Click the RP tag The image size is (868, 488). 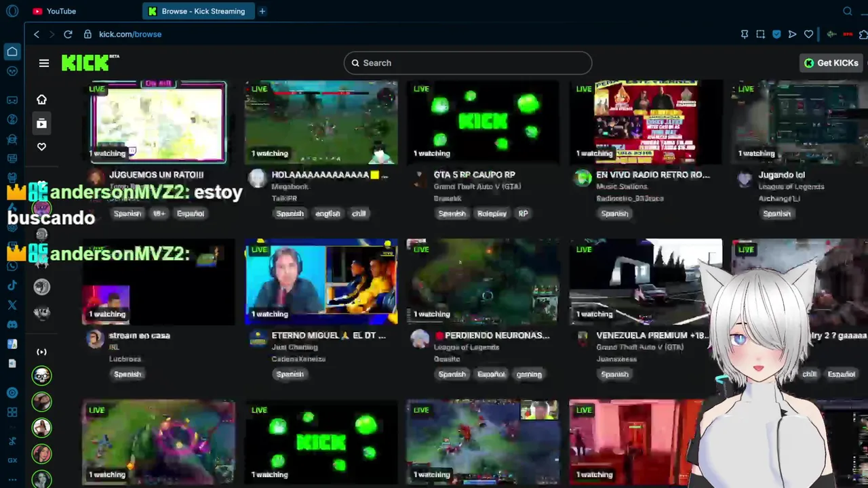click(524, 213)
